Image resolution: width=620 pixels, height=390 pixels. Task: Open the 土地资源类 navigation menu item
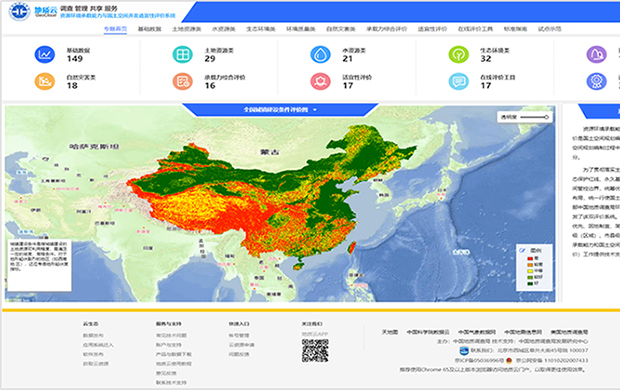click(x=187, y=29)
